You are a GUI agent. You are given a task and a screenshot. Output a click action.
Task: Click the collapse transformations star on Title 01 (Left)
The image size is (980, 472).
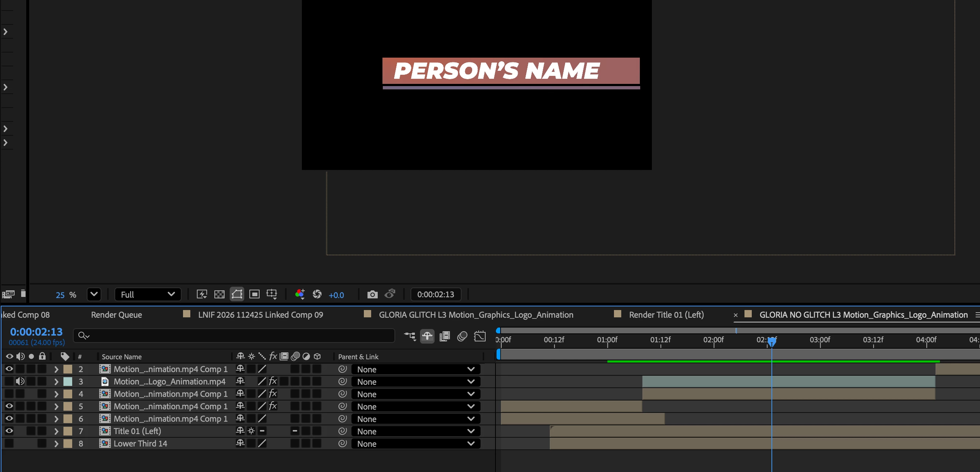click(252, 431)
